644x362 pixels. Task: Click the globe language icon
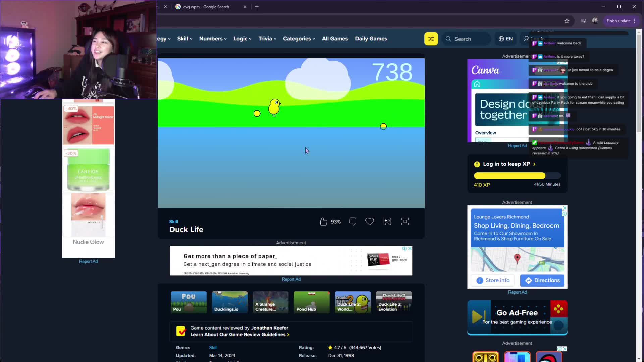click(x=501, y=39)
